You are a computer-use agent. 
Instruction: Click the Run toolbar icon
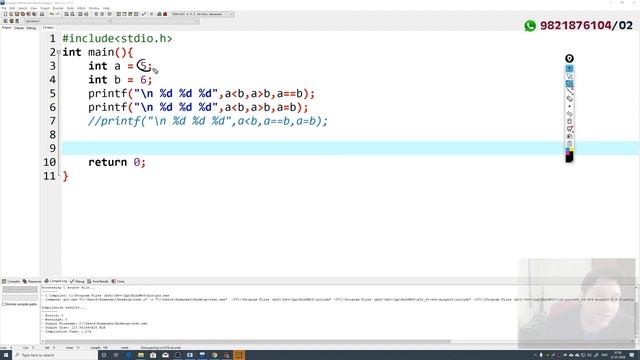point(124,14)
